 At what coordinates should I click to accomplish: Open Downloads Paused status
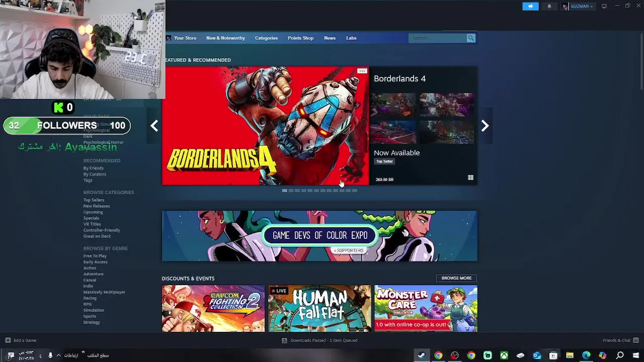pyautogui.click(x=319, y=340)
